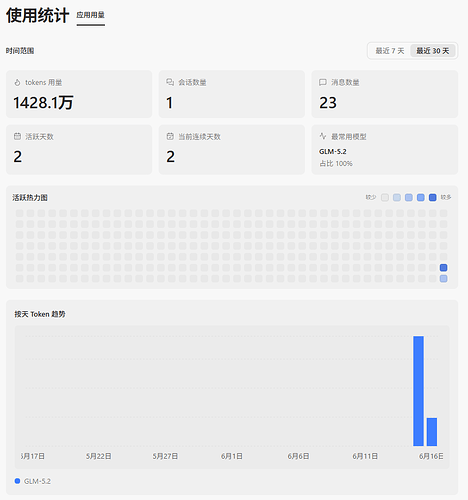The width and height of the screenshot is (468, 500).
Task: Click the 5月27日 axis label
Action: click(165, 456)
